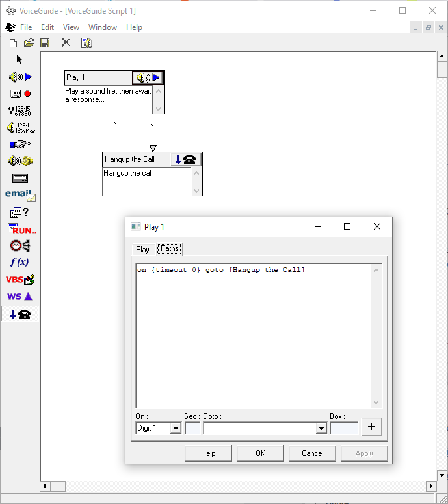Select the Get Numbers module tool
Viewport: 448px width, 504px height.
coord(20,111)
